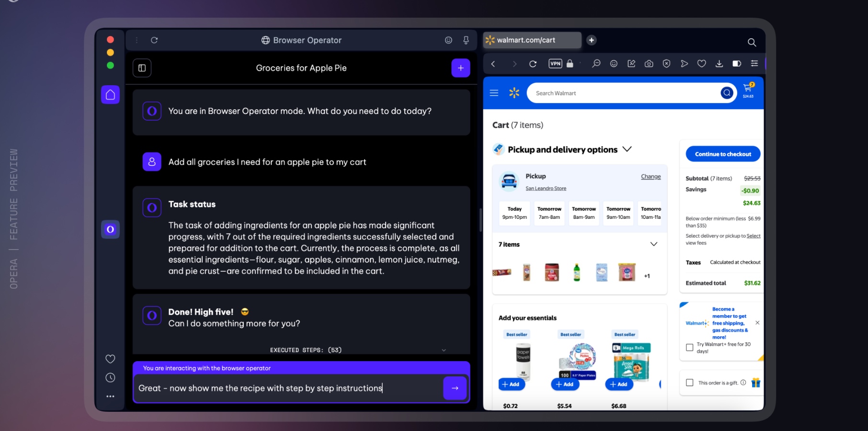Image resolution: width=868 pixels, height=431 pixels.
Task: Expand Pickup and delivery options
Action: 627,149
